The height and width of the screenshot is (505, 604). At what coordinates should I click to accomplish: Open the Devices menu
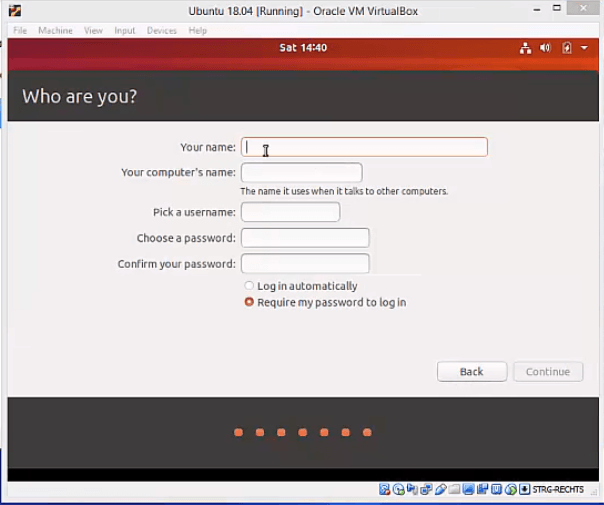coord(161,31)
